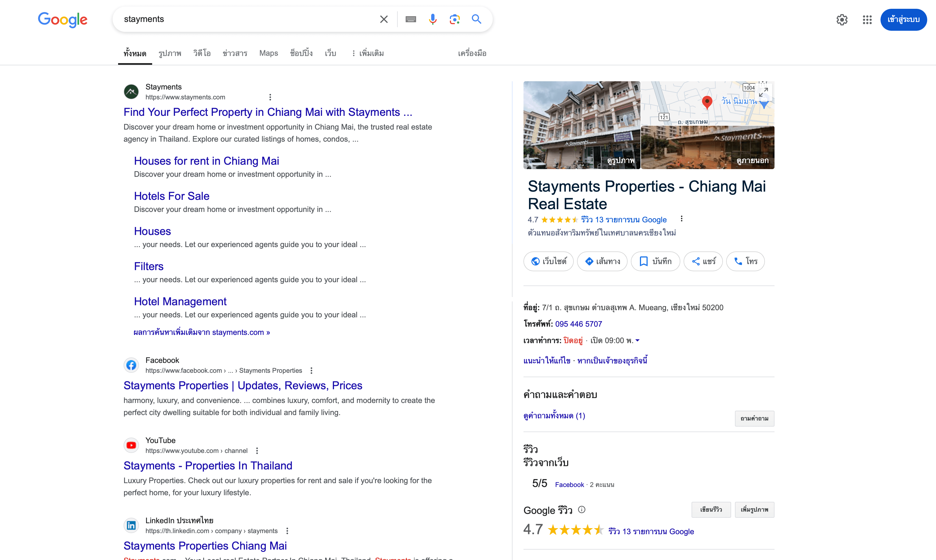936x560 pixels.
Task: Click into the search field with stayments
Action: (x=246, y=19)
